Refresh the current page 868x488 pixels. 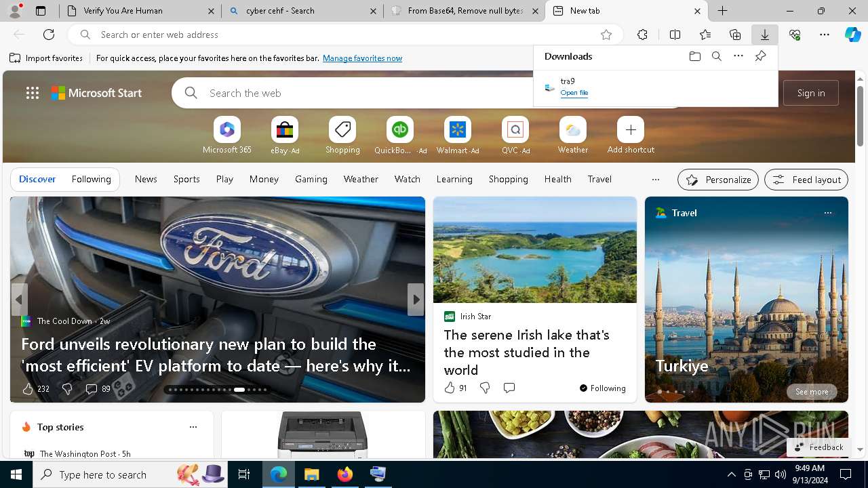(49, 35)
